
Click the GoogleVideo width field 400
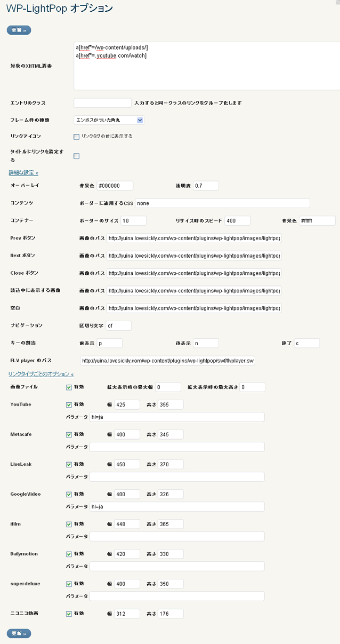pos(127,494)
